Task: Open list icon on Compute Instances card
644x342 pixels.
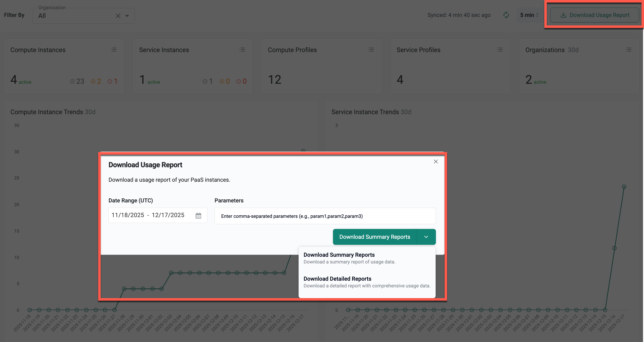Action: tap(113, 50)
